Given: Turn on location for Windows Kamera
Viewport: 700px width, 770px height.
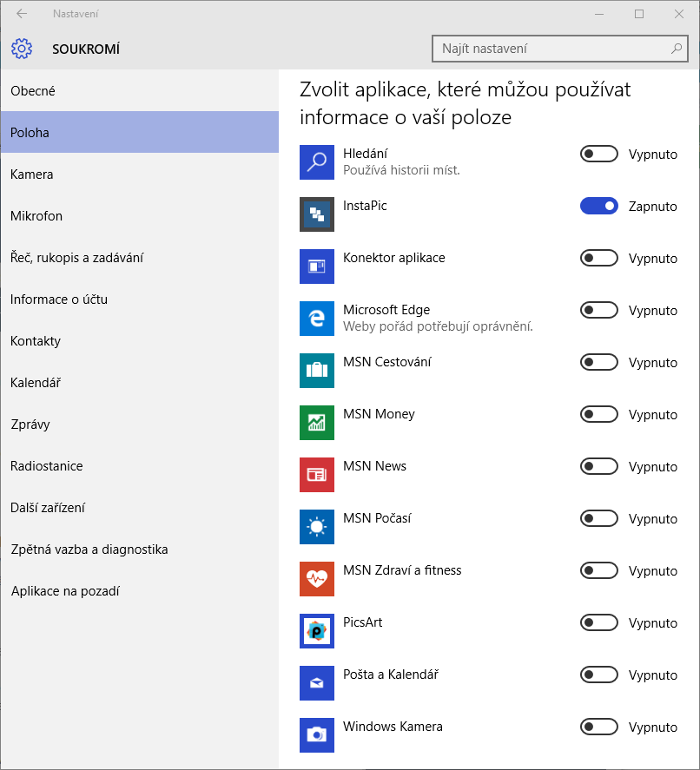Looking at the screenshot, I should pyautogui.click(x=598, y=727).
